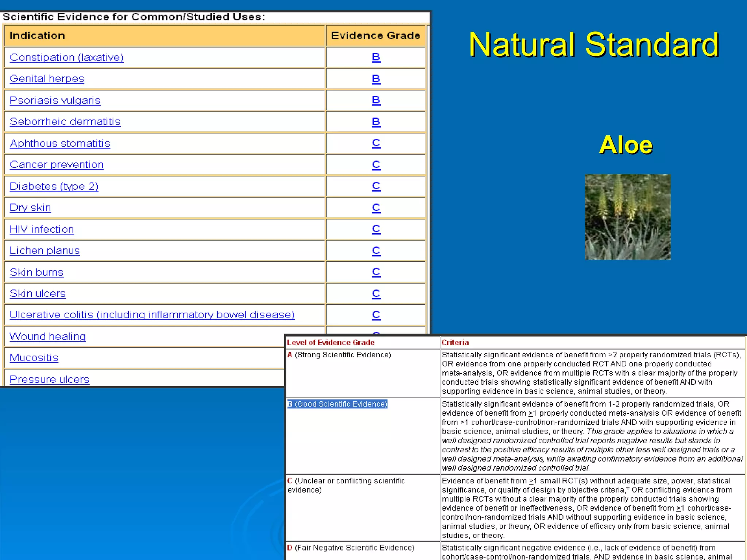Click the yellow Aloe heading
This screenshot has width=747, height=560.
[x=626, y=145]
